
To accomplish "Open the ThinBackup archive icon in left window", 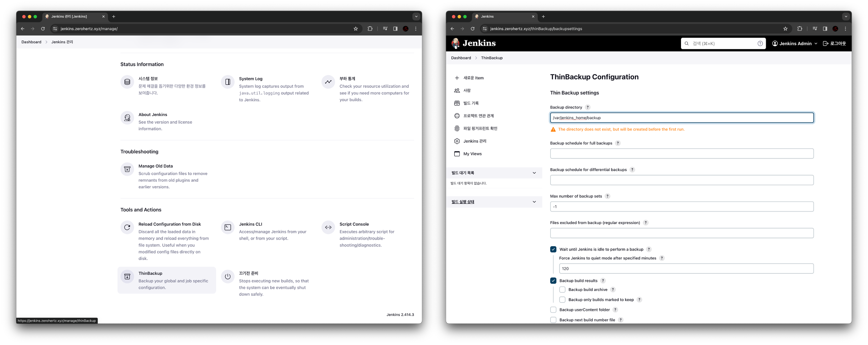I will (127, 276).
